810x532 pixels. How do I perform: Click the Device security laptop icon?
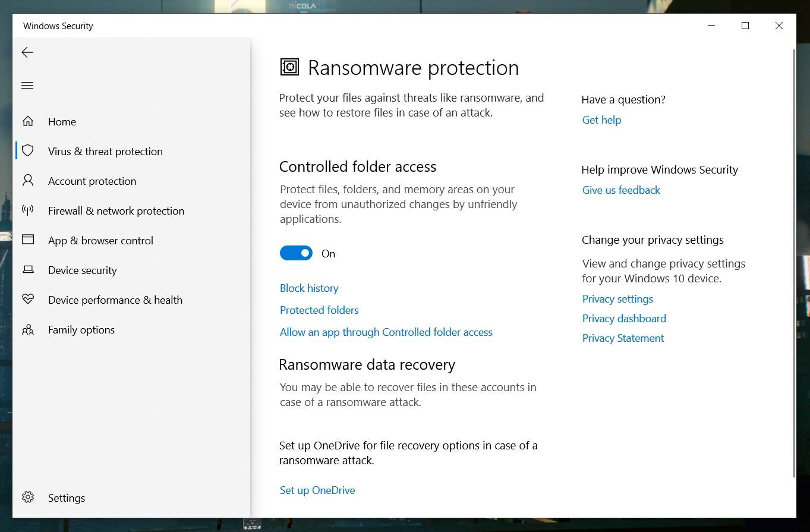coord(28,270)
